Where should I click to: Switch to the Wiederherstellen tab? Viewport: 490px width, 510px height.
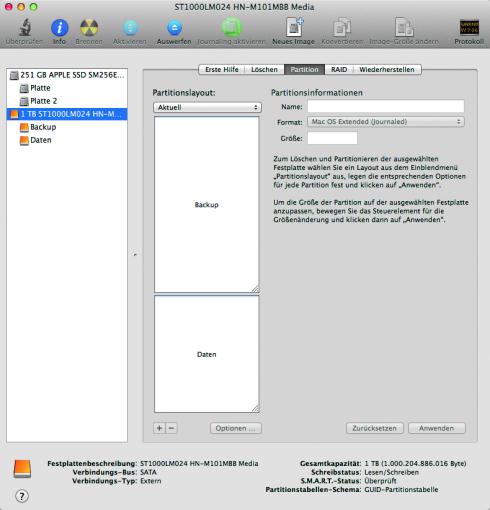[x=387, y=69]
